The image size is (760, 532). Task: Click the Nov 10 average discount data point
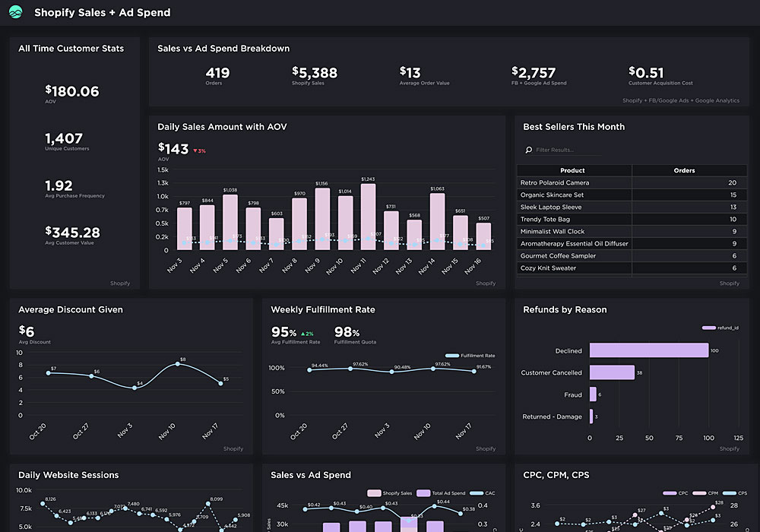pos(178,364)
